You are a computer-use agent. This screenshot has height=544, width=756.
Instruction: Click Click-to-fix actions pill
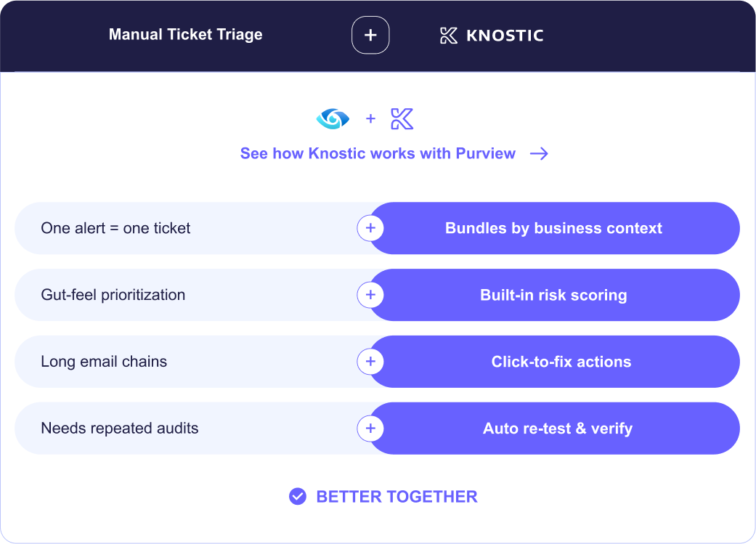[x=554, y=361]
